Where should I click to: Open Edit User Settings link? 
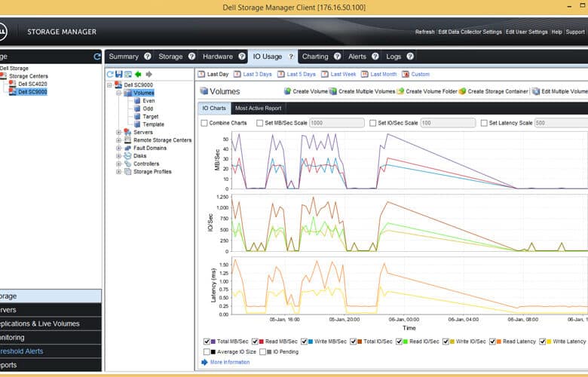pyautogui.click(x=526, y=32)
